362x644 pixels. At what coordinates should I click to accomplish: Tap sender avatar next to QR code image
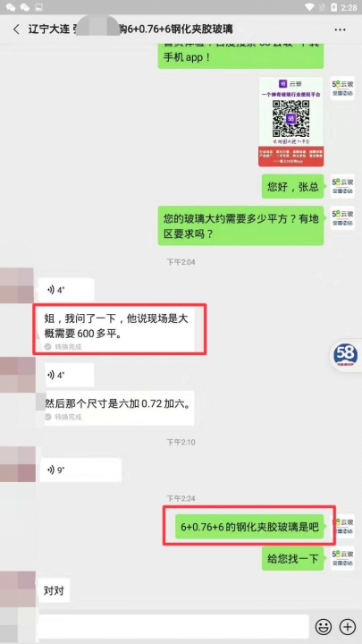click(x=342, y=89)
